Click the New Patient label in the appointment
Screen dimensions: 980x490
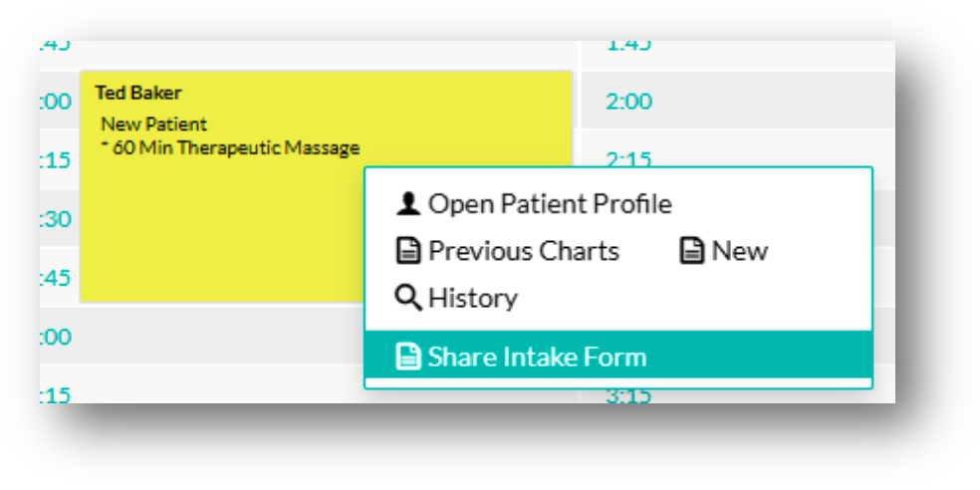[x=154, y=124]
